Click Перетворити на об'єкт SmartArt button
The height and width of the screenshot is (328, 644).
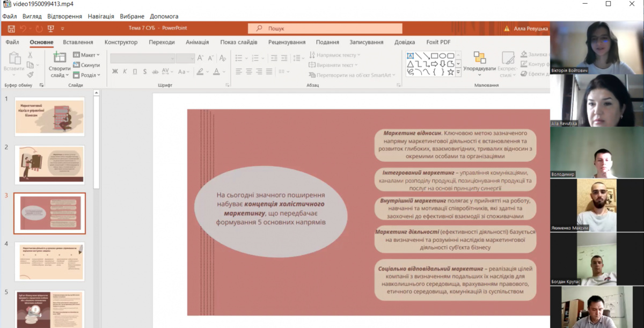click(x=352, y=75)
